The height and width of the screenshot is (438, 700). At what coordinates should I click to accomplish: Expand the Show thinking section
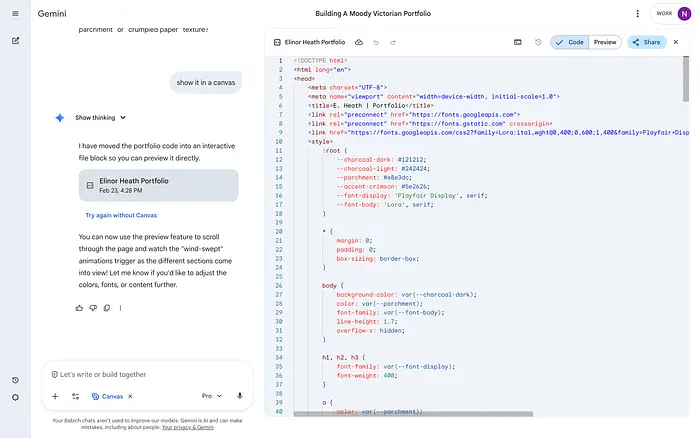click(x=100, y=117)
